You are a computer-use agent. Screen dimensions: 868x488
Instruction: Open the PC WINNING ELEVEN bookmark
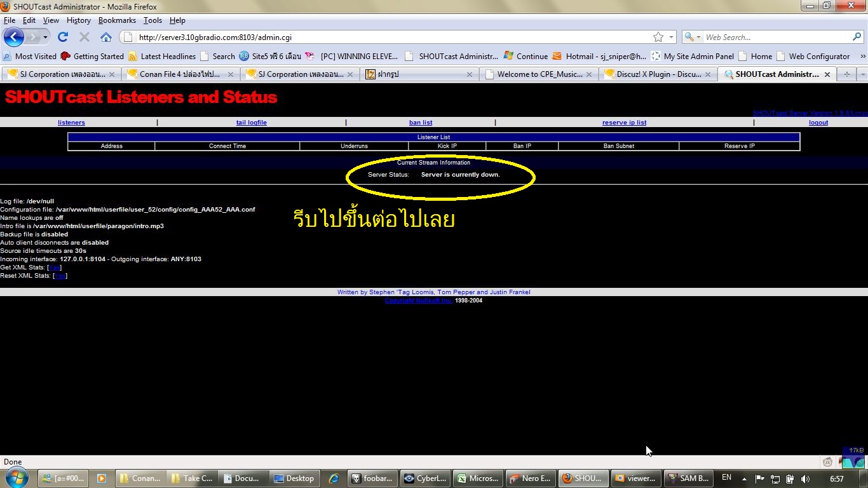coord(351,56)
